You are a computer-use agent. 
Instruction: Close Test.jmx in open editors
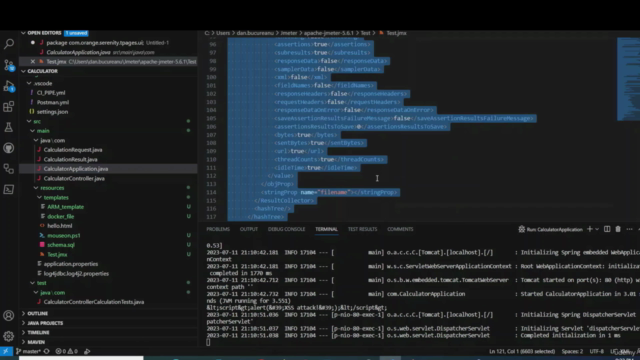[x=33, y=62]
